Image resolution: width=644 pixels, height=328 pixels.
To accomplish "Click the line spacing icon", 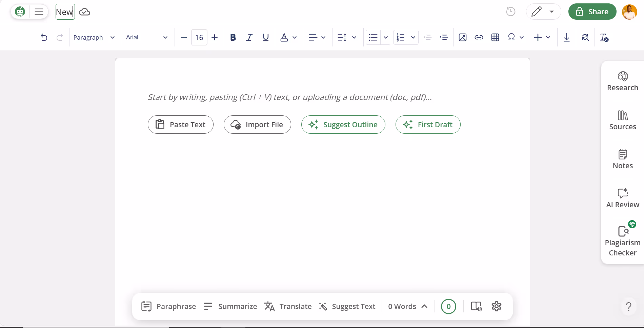I will [342, 37].
